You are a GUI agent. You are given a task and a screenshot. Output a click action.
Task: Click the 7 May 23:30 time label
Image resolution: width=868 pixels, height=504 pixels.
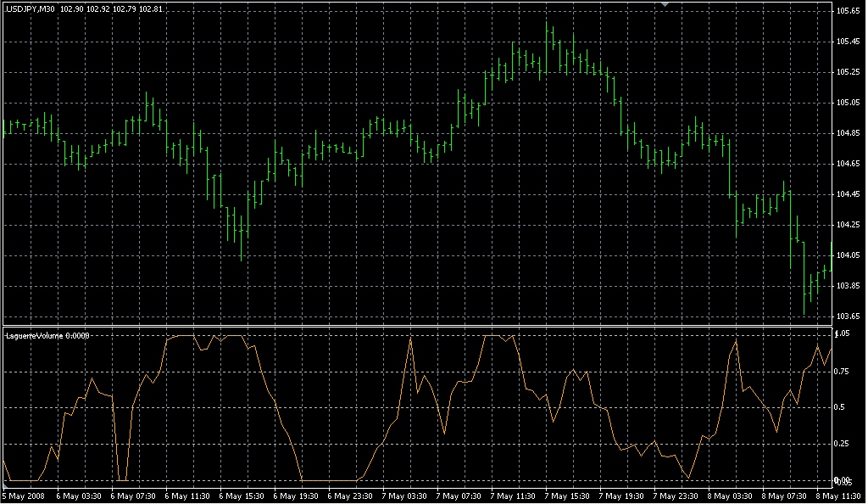tap(677, 496)
